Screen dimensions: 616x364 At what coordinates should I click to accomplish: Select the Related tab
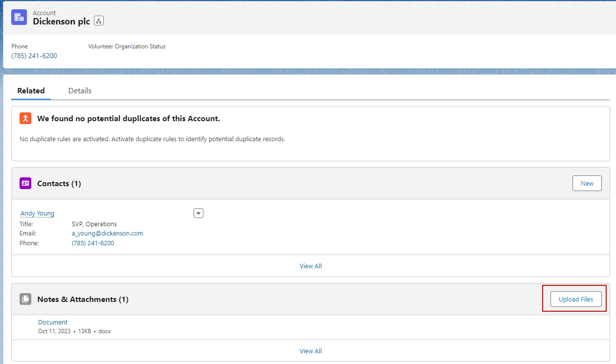point(31,90)
